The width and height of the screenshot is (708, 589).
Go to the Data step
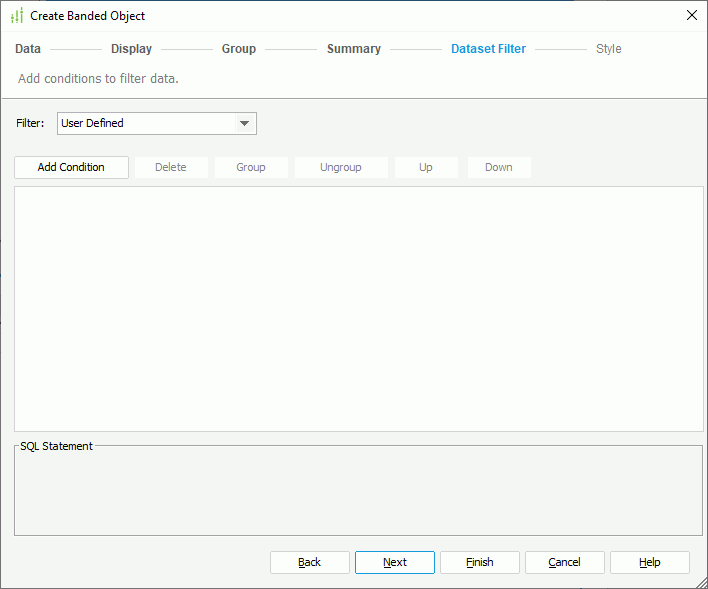click(x=28, y=49)
